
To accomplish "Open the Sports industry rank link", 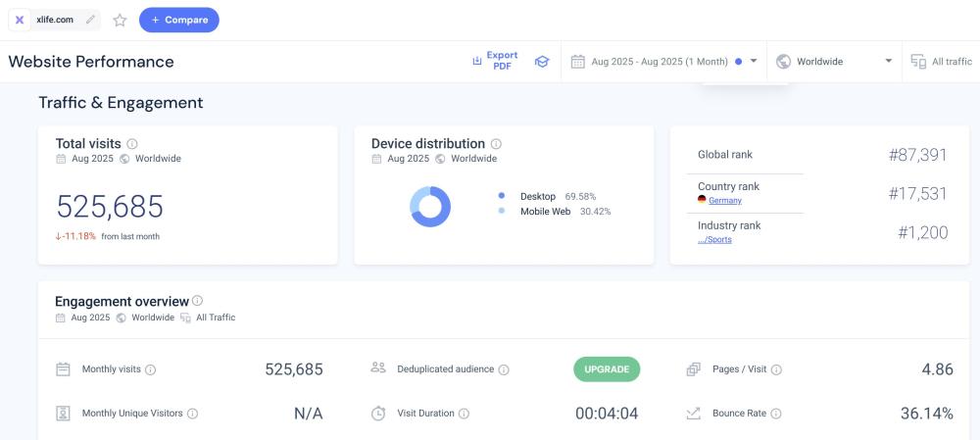I will coord(714,240).
